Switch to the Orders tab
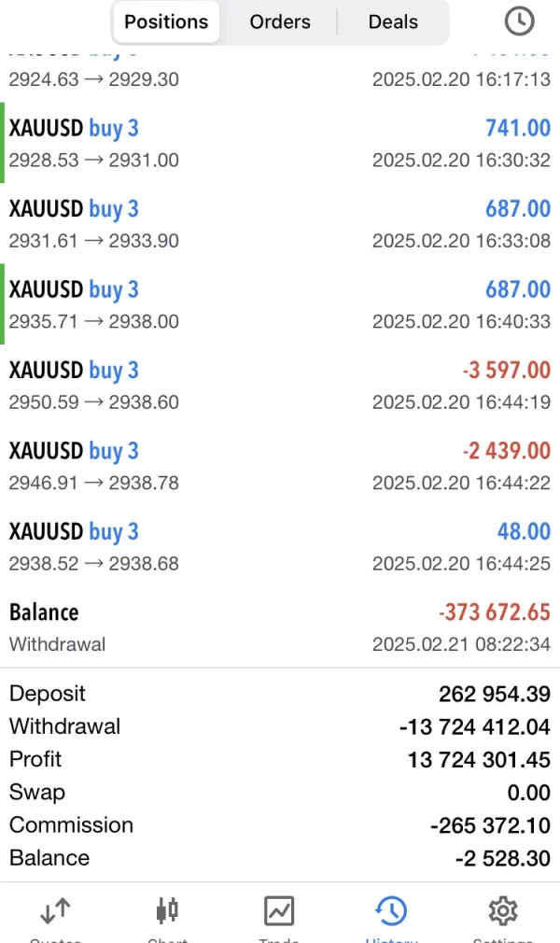Screen dimensions: 560x943 point(280,21)
